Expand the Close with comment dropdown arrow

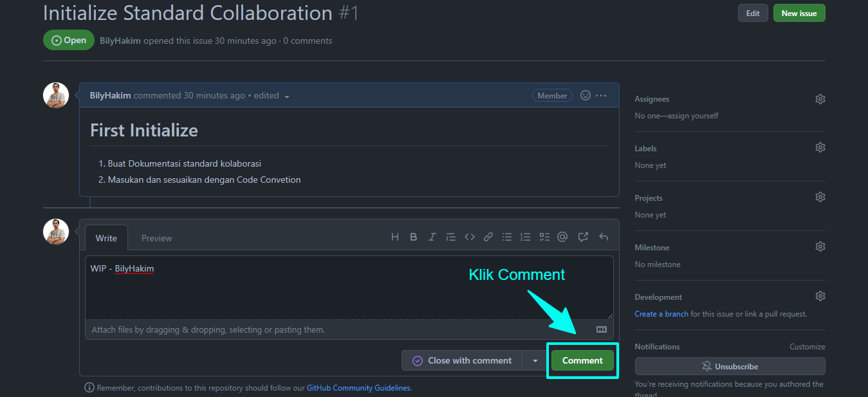pos(535,360)
